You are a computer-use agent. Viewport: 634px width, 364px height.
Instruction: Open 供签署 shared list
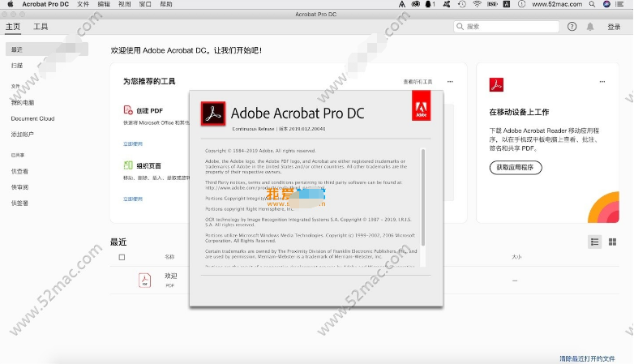pos(19,203)
